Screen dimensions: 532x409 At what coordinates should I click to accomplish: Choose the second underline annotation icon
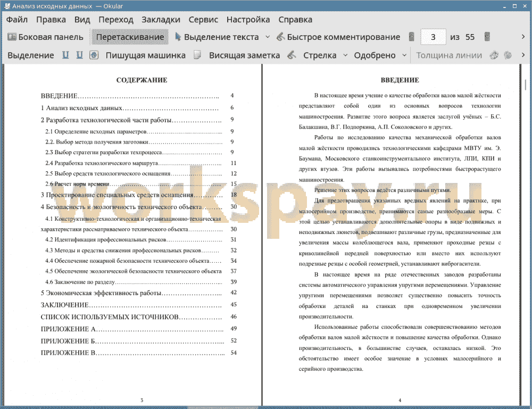79,55
